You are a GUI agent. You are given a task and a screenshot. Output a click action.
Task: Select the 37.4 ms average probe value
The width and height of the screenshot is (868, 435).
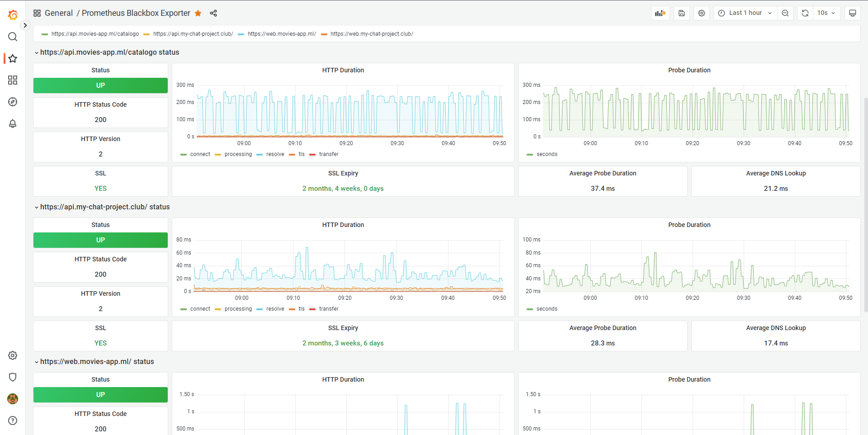[x=603, y=189]
